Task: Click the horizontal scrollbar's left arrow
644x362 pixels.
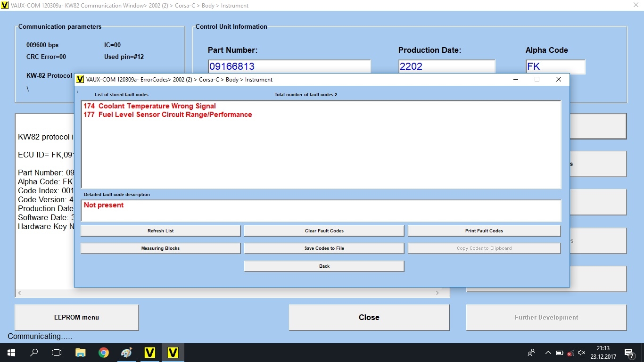Action: [x=19, y=293]
